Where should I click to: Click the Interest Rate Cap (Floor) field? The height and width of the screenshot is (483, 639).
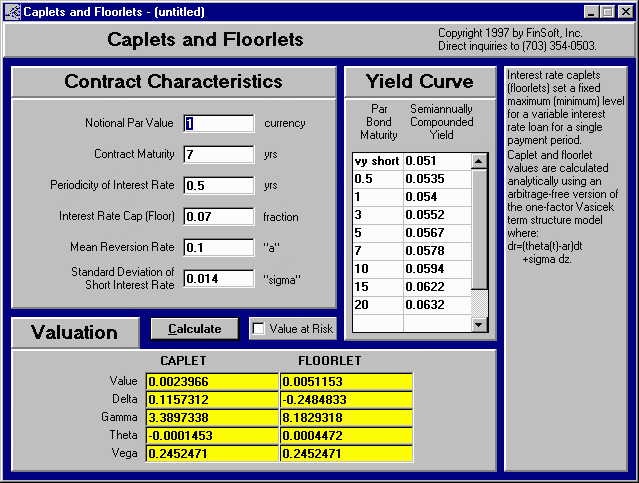pyautogui.click(x=219, y=216)
